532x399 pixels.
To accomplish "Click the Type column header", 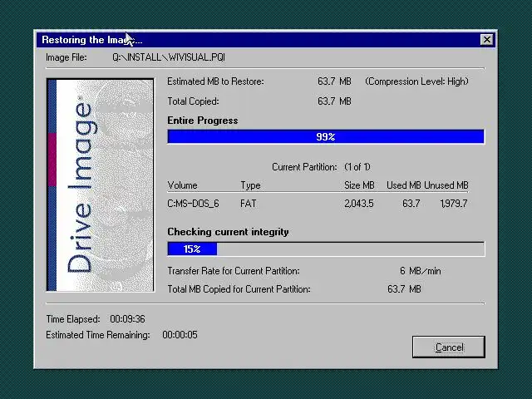I will tap(250, 185).
